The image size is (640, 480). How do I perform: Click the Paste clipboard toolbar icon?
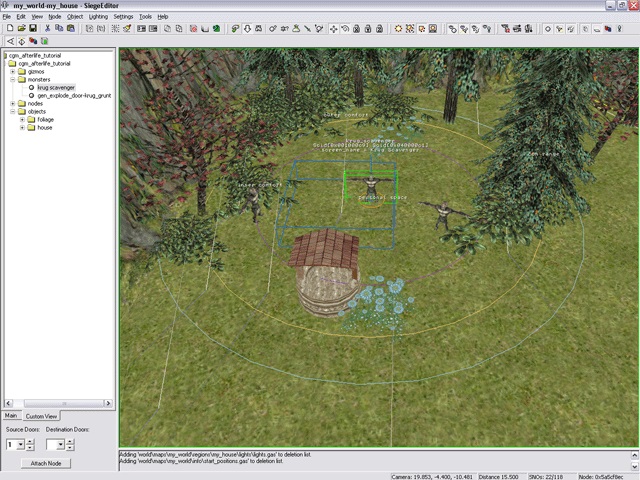tap(70, 28)
